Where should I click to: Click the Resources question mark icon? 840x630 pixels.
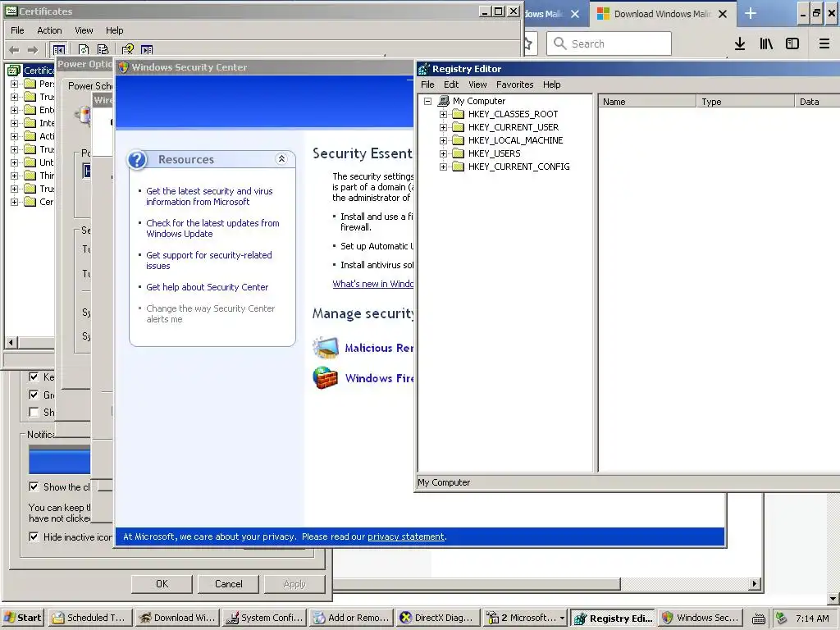click(x=138, y=160)
